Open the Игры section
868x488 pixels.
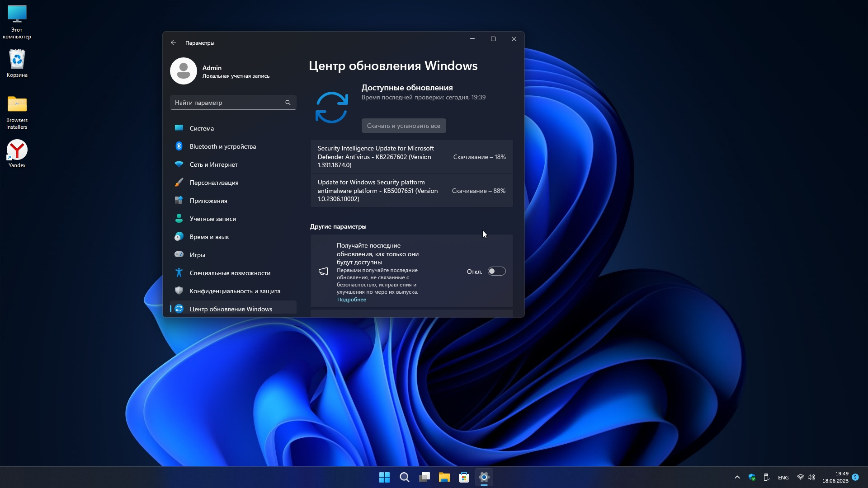coord(197,255)
